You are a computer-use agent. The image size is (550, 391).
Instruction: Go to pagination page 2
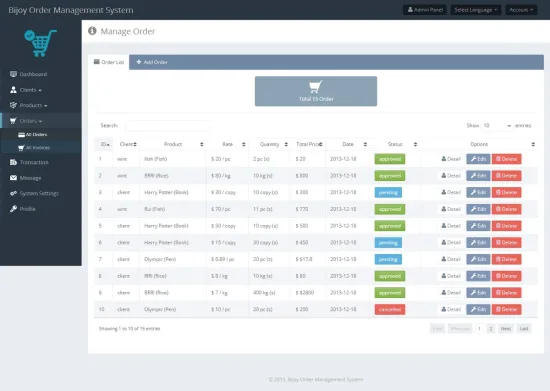tap(491, 329)
